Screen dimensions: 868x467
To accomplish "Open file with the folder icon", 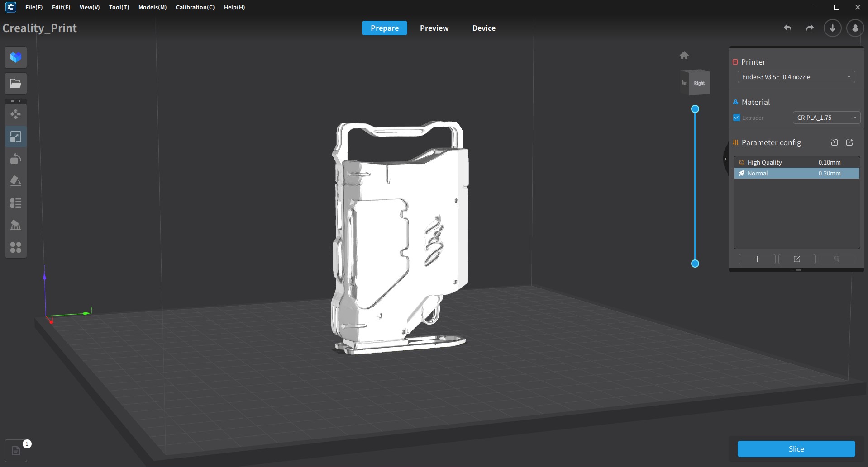I will tap(16, 84).
